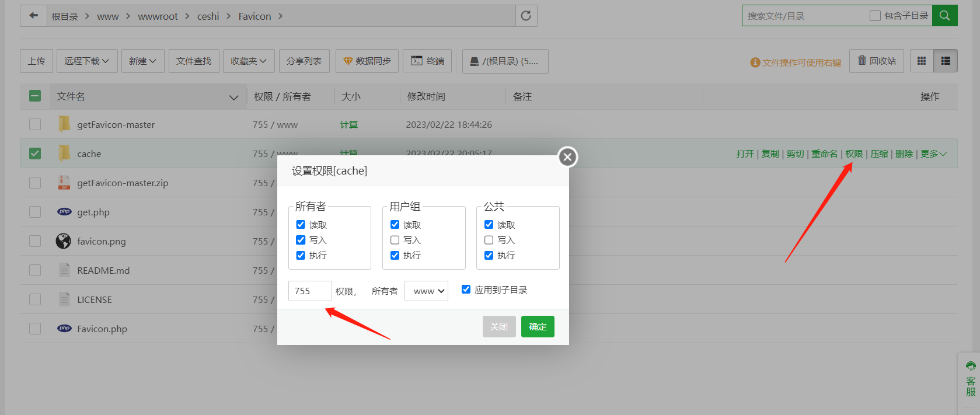This screenshot has height=415, width=980.
Task: Open the 所有者 www dropdown
Action: click(426, 291)
